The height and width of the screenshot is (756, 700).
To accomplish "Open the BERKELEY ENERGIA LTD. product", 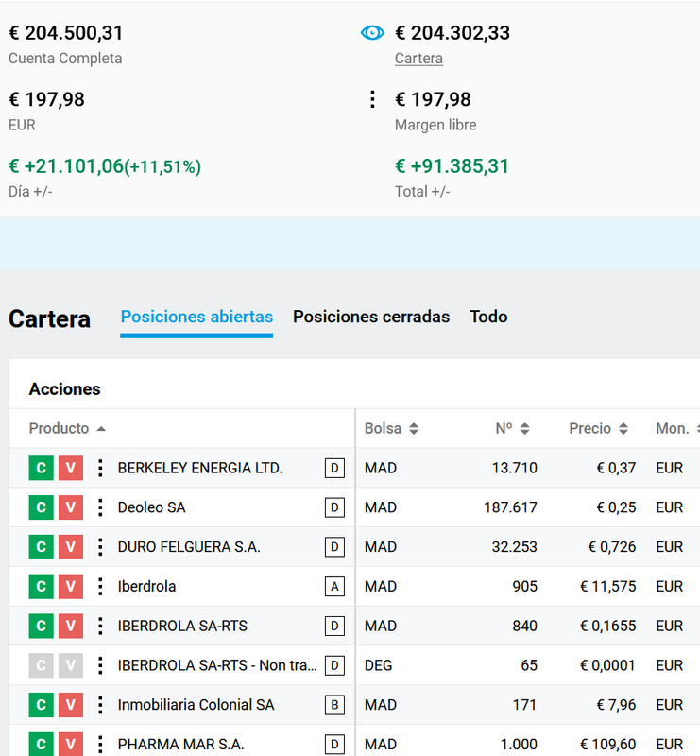I will pyautogui.click(x=200, y=468).
